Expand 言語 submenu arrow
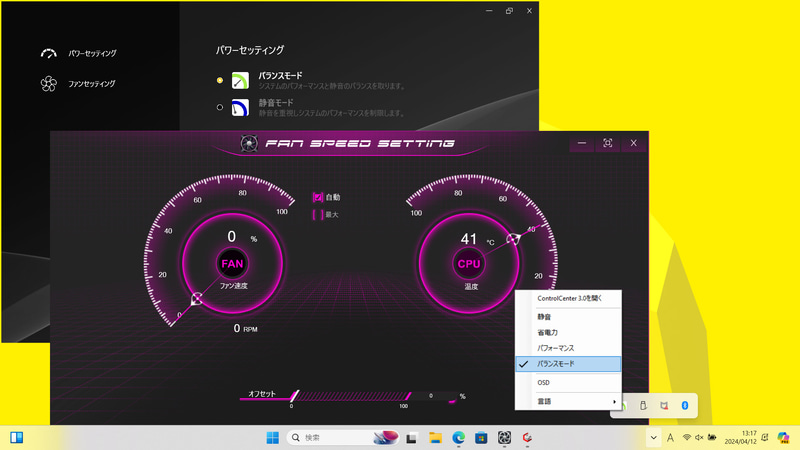This screenshot has width=800, height=450. point(614,402)
